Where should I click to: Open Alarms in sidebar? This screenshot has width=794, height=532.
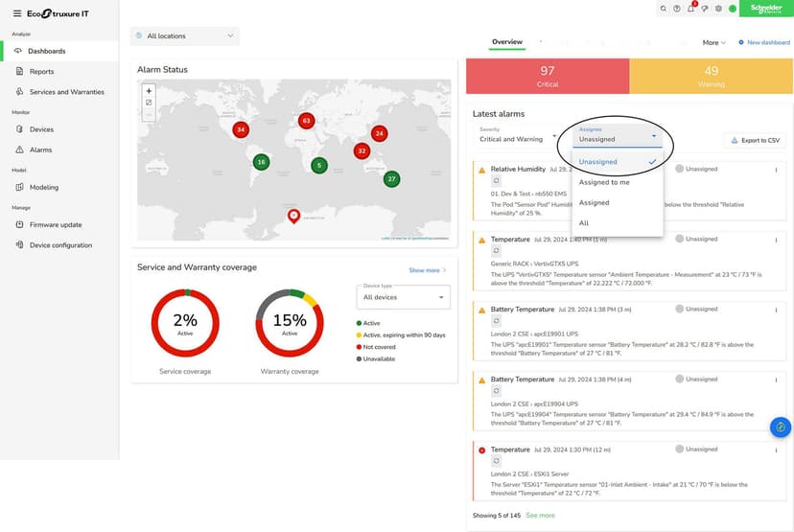click(59, 150)
